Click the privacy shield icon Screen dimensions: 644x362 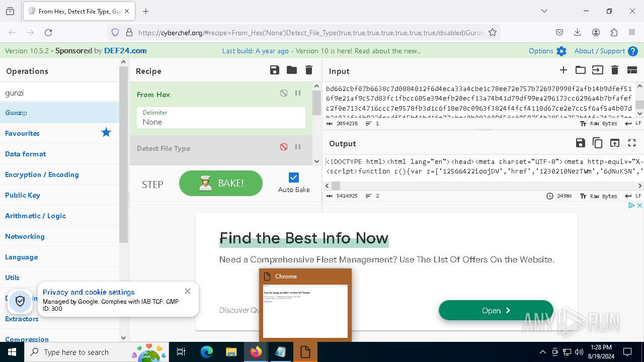click(x=20, y=301)
